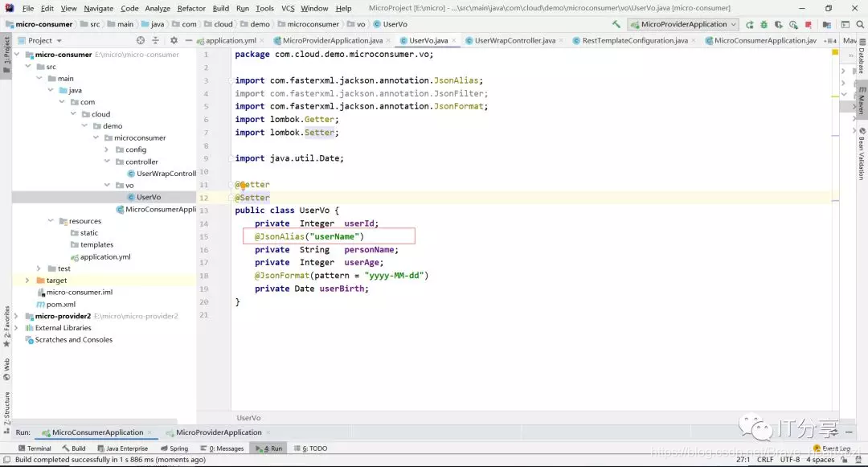Expand the target folder in tree
This screenshot has height=467, width=868.
coord(27,281)
